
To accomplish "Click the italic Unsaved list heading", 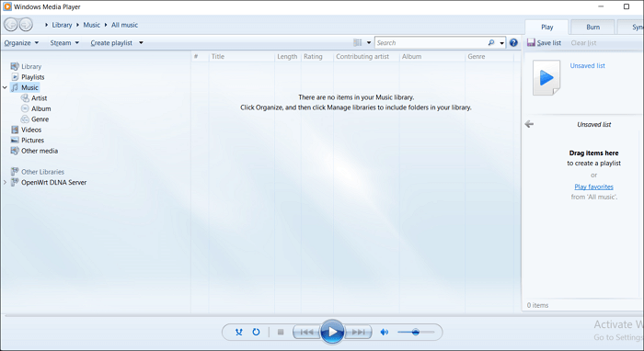I will click(594, 125).
